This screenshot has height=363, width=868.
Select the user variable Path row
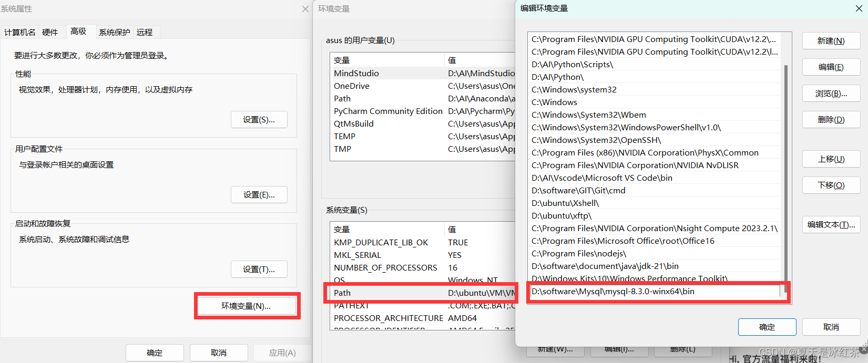[x=423, y=98]
